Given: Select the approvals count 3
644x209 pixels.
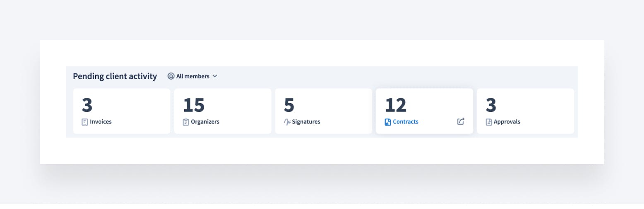Looking at the screenshot, I should [x=491, y=105].
